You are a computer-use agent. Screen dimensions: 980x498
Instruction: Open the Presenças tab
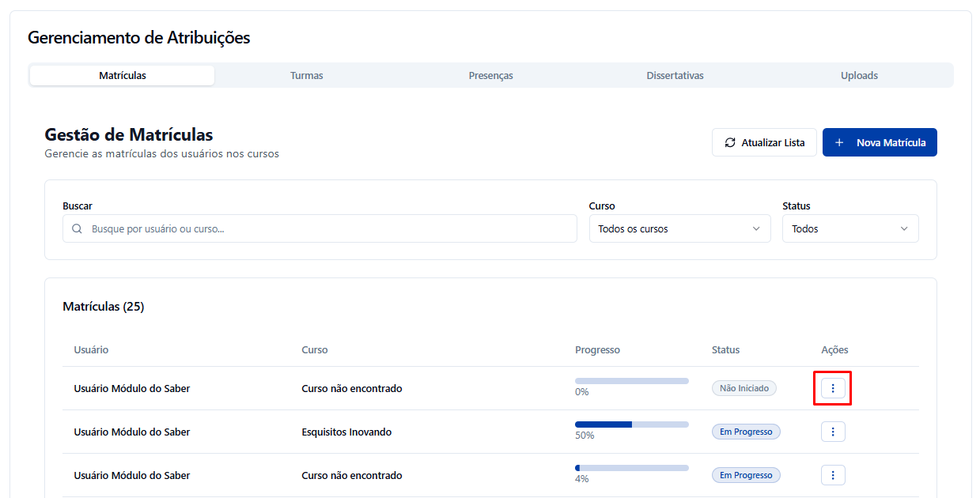click(490, 76)
